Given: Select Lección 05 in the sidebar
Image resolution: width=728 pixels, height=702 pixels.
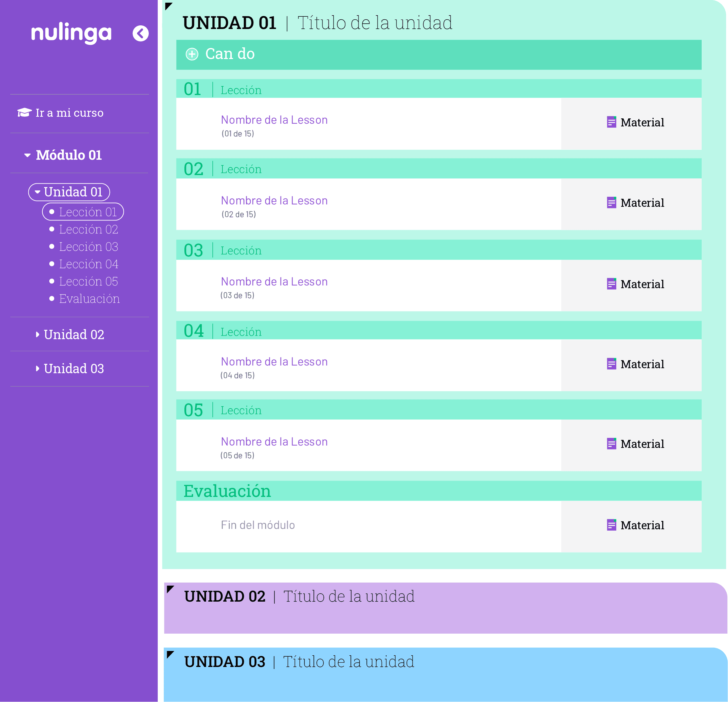Looking at the screenshot, I should pyautogui.click(x=84, y=281).
